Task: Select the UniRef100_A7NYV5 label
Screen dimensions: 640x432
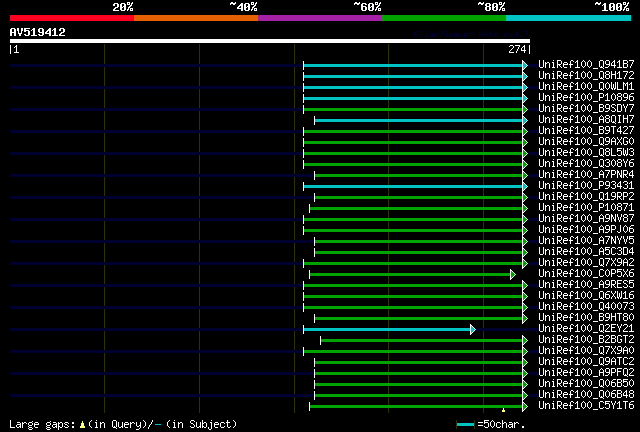Action: point(586,240)
